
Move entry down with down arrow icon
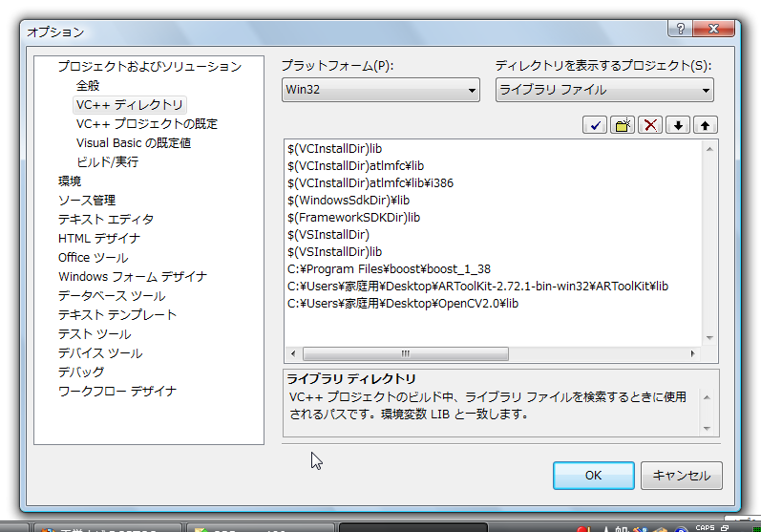coord(679,125)
